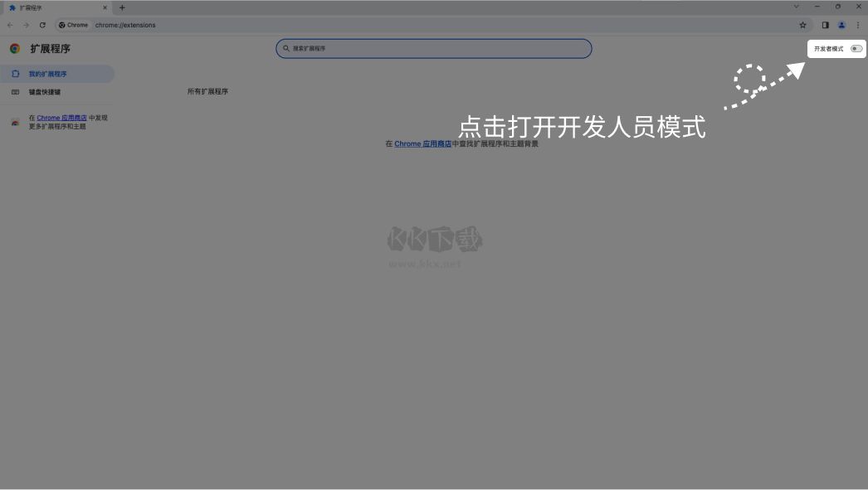Toggle developer mode switch off
The width and height of the screenshot is (868, 490).
856,48
